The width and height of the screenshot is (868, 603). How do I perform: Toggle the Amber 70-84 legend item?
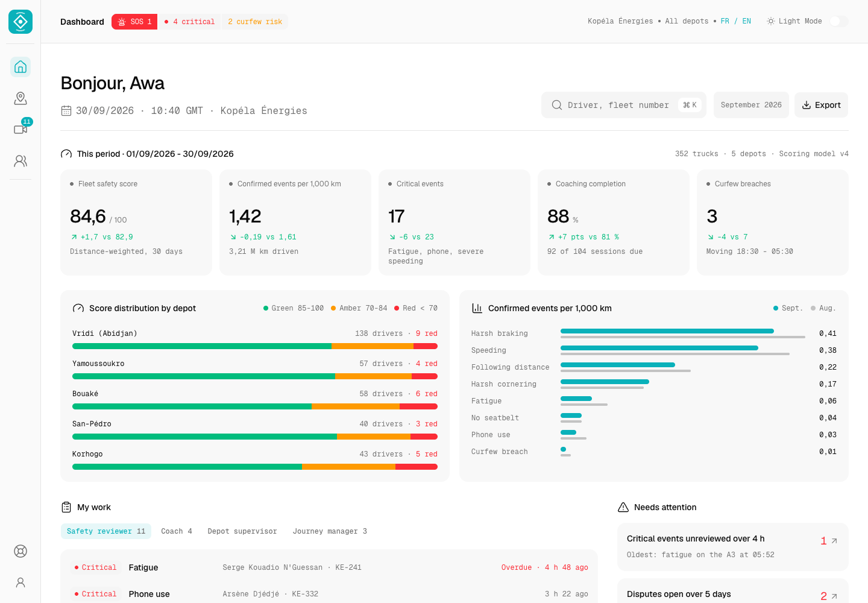point(359,308)
